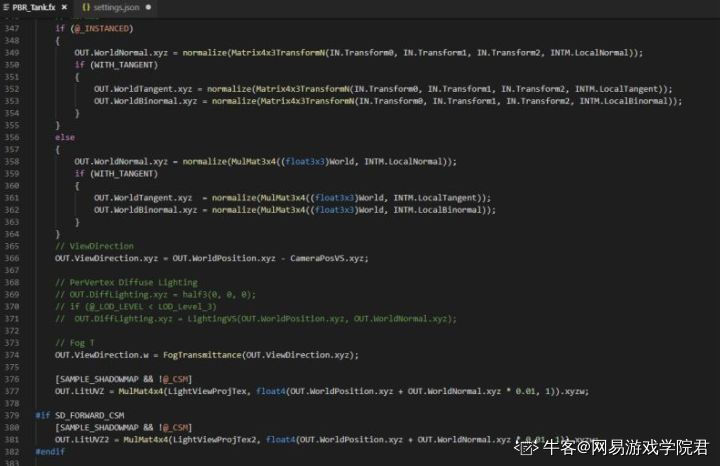Click line number 356 beside else
This screenshot has height=466, width=720.
tap(12, 137)
